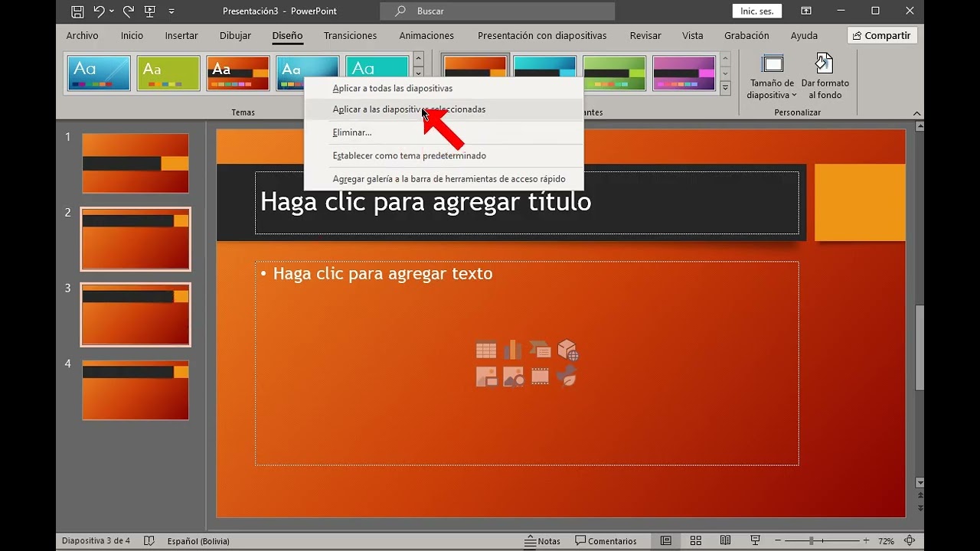This screenshot has width=980, height=551.
Task: Click the Buscar search field
Action: [498, 11]
